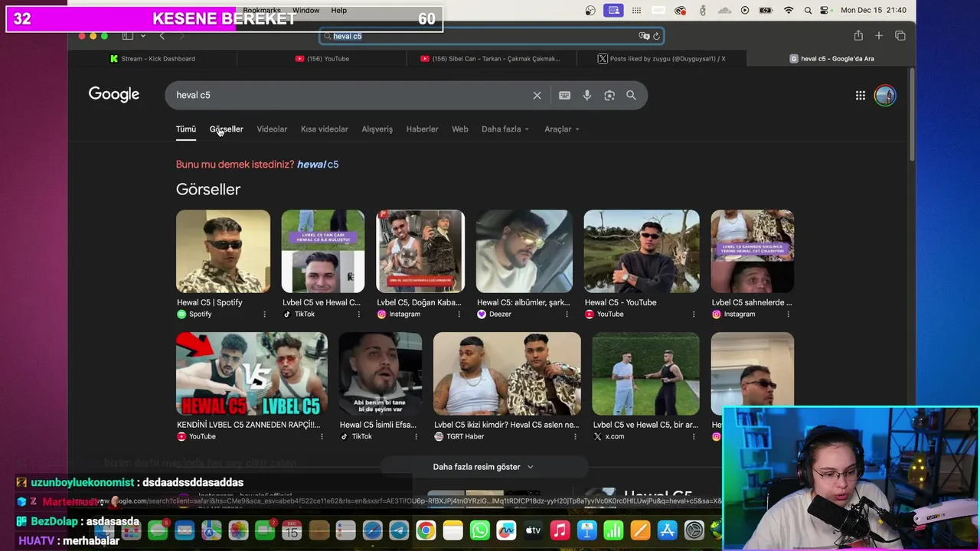Open Notes from the Dock
The height and width of the screenshot is (551, 980).
click(x=452, y=530)
